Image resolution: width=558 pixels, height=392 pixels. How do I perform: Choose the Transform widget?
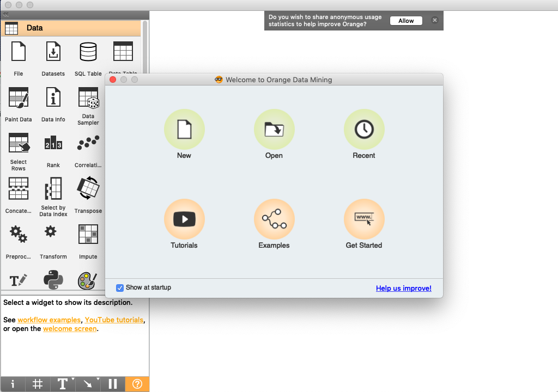click(51, 231)
